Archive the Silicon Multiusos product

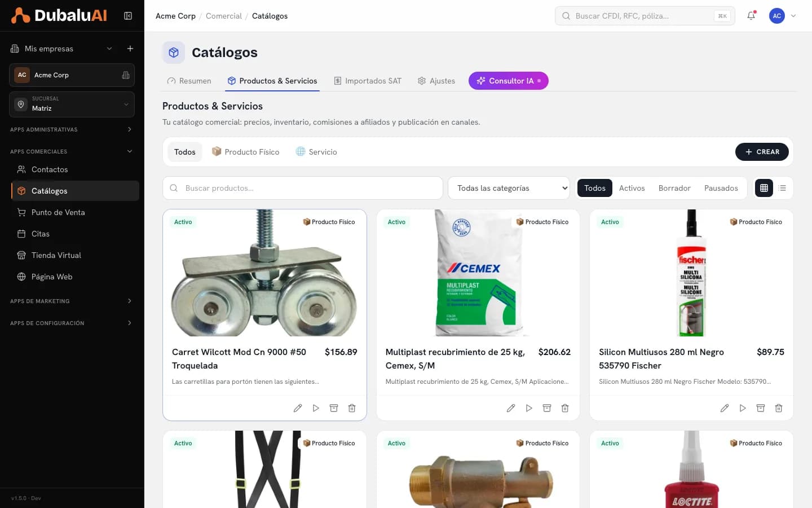761,408
